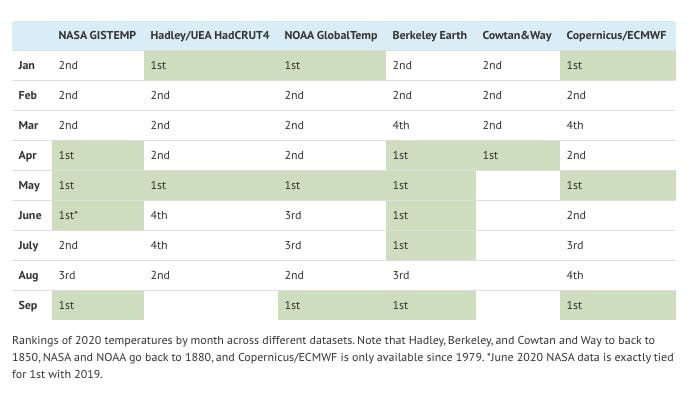The height and width of the screenshot is (393, 692).
Task: Select the Sep row label
Action: pos(27,306)
